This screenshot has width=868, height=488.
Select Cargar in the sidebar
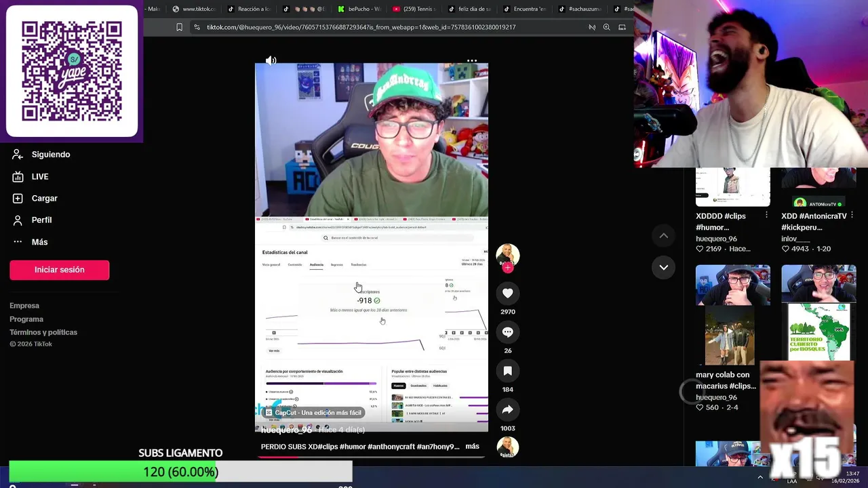[35, 198]
